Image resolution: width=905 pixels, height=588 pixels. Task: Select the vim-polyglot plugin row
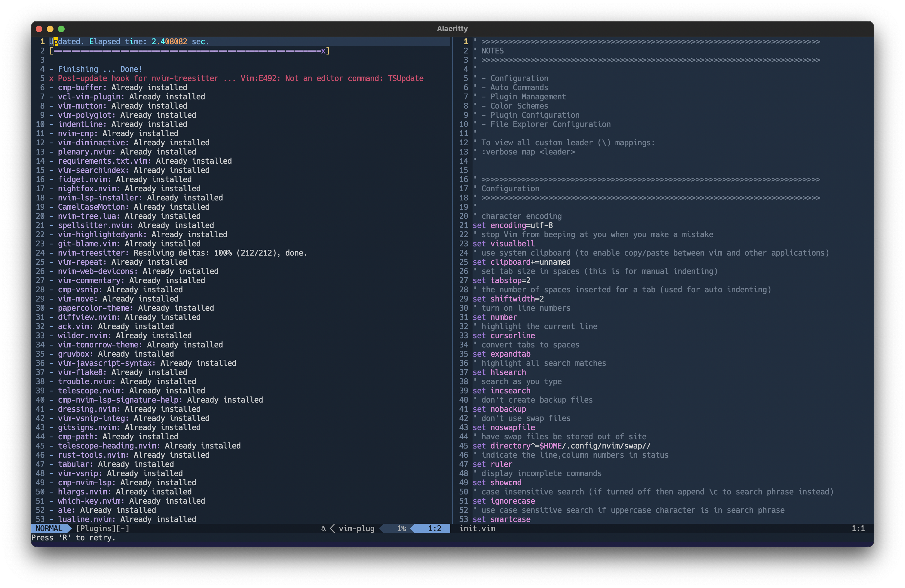(122, 115)
